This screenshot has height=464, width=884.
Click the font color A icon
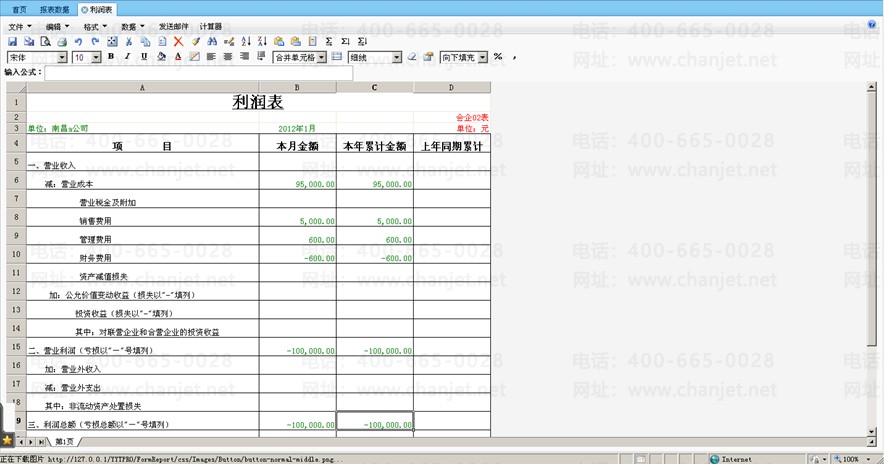[178, 57]
